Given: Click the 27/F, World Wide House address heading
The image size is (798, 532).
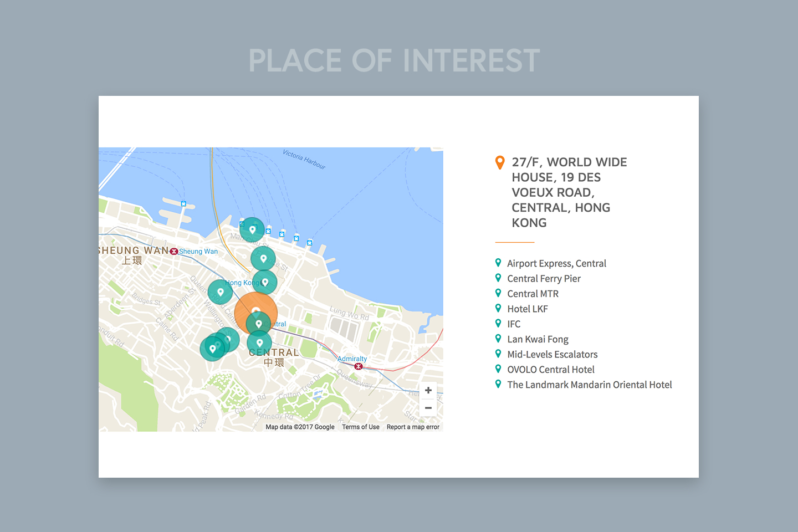Looking at the screenshot, I should coord(569,192).
